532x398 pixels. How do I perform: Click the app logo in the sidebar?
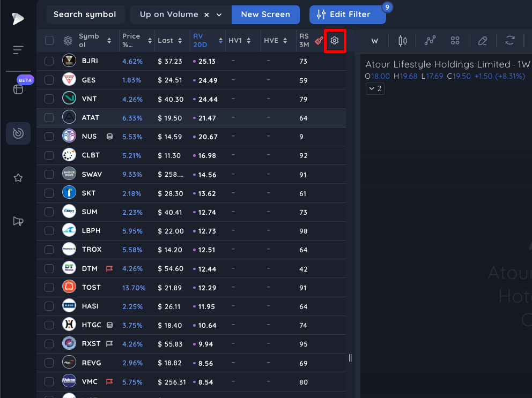[x=18, y=18]
